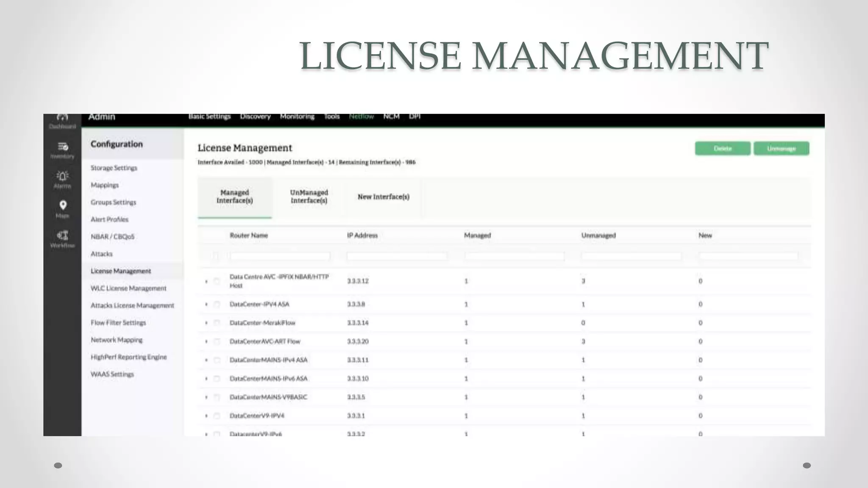Open Mappings in Configuration list
Screen dimensions: 868x488
tap(105, 185)
